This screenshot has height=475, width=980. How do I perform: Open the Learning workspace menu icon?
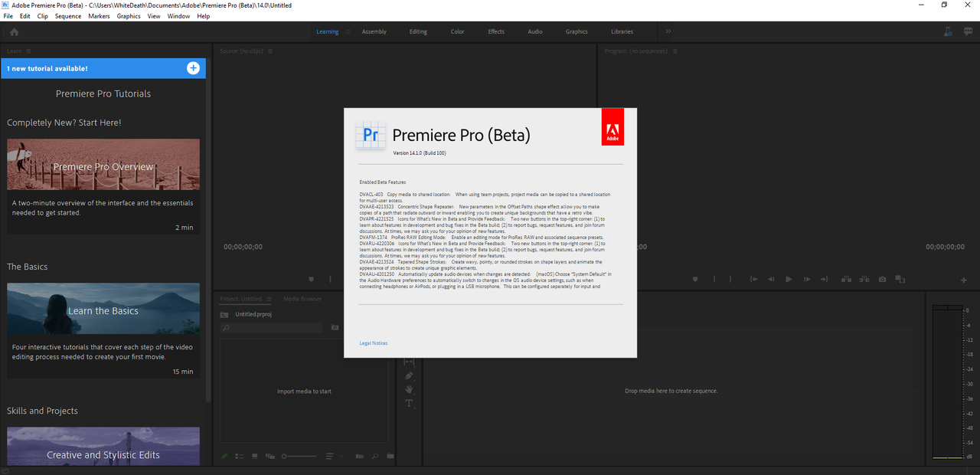(348, 31)
